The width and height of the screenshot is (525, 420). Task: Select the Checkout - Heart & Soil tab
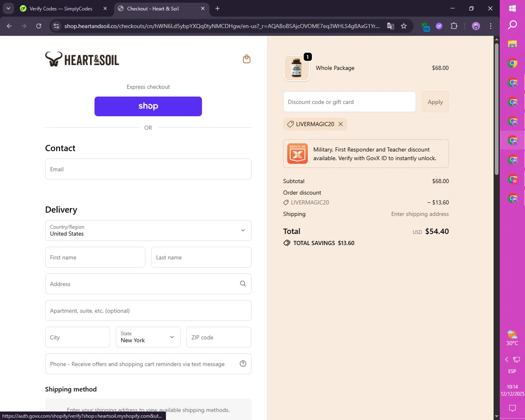162,8
